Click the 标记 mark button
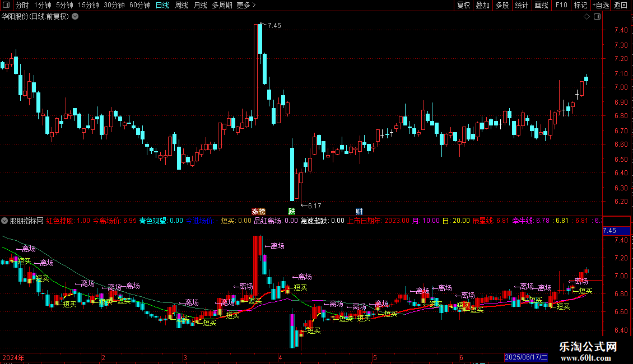The image size is (633, 364). coord(580,5)
